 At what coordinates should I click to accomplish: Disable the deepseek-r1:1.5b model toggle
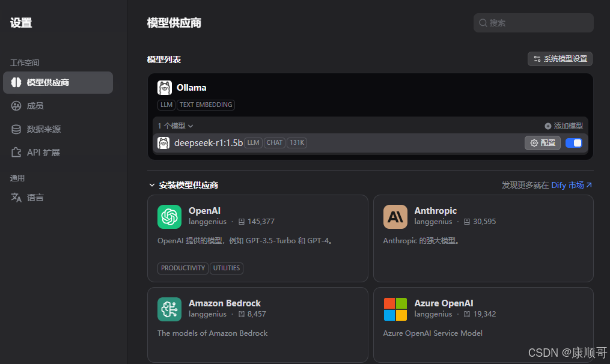(574, 143)
